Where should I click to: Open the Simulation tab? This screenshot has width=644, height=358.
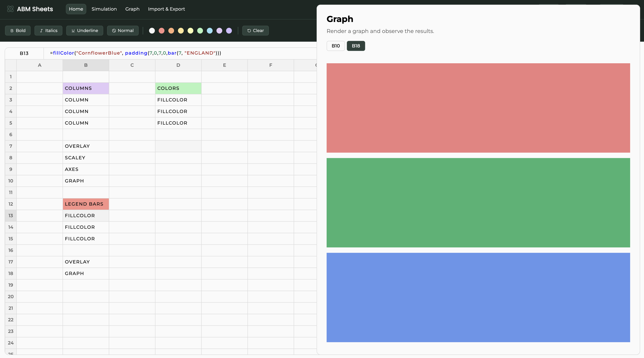[104, 9]
